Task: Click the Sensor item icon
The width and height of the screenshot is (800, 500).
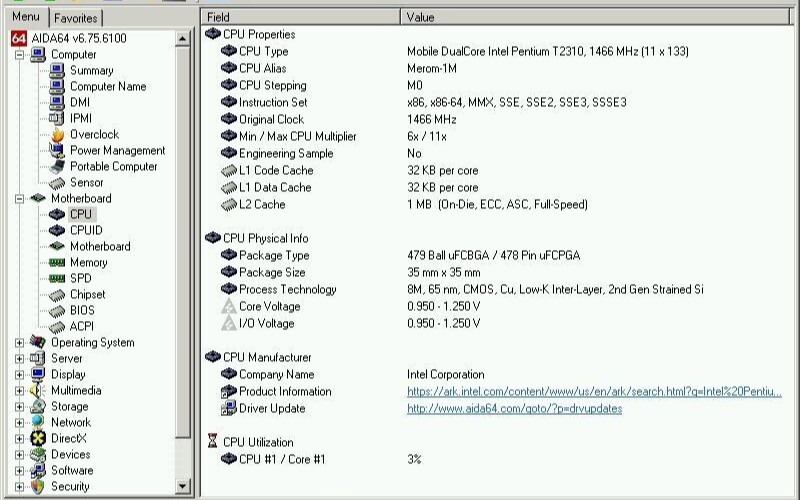Action: point(57,183)
